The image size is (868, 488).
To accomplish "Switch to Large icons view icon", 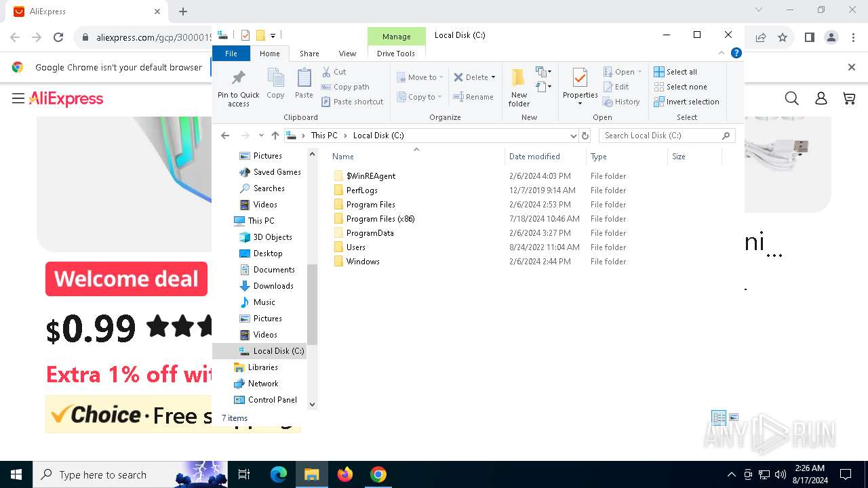I will [x=733, y=418].
